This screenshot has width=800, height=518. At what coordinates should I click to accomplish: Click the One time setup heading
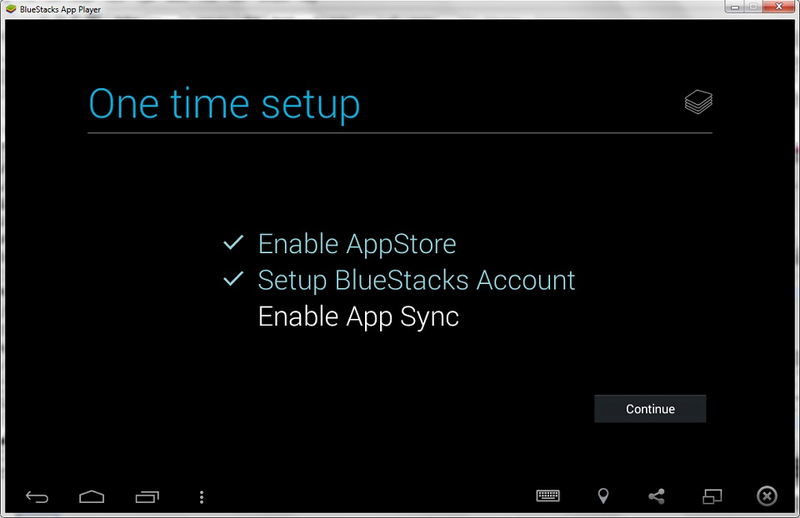224,105
